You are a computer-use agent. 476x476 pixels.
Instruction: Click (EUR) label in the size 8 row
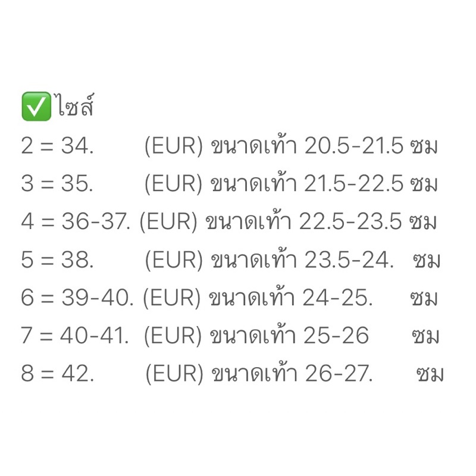tap(175, 374)
